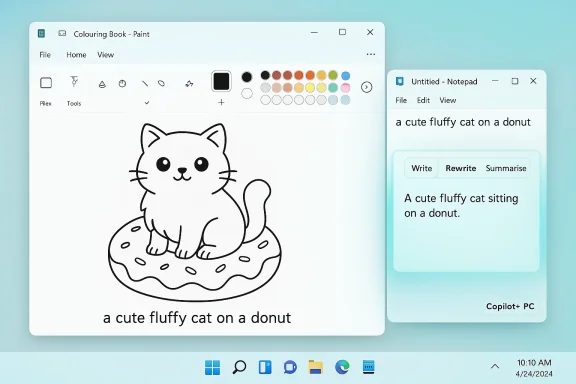This screenshot has width=576, height=384.
Task: Switch to the Write tab in Notepad
Action: 421,168
